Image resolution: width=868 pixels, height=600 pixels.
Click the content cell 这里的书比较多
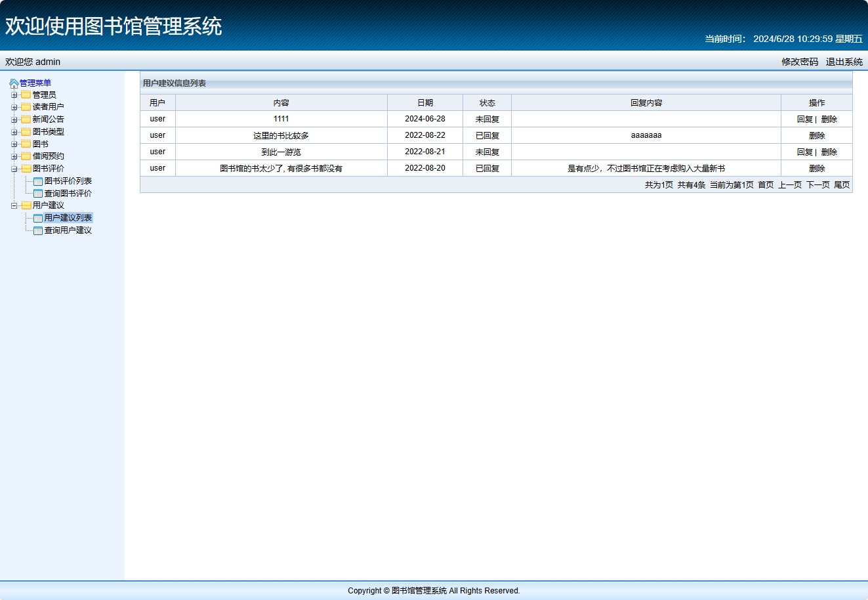281,136
